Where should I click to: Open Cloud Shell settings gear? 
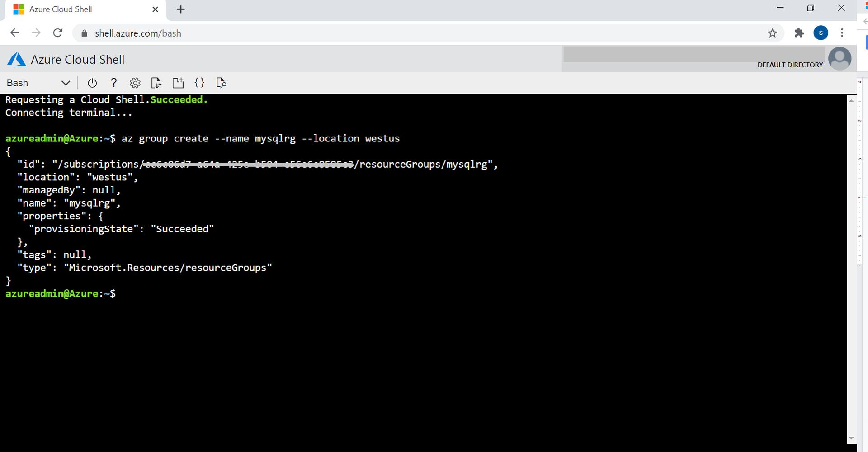click(135, 83)
